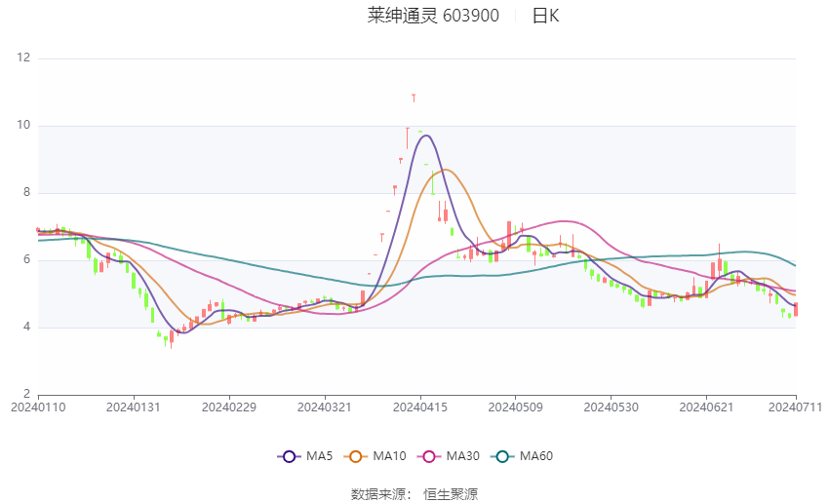Click the peak of the purple MA5 line
Screen dimensions: 829x504
(x=426, y=136)
